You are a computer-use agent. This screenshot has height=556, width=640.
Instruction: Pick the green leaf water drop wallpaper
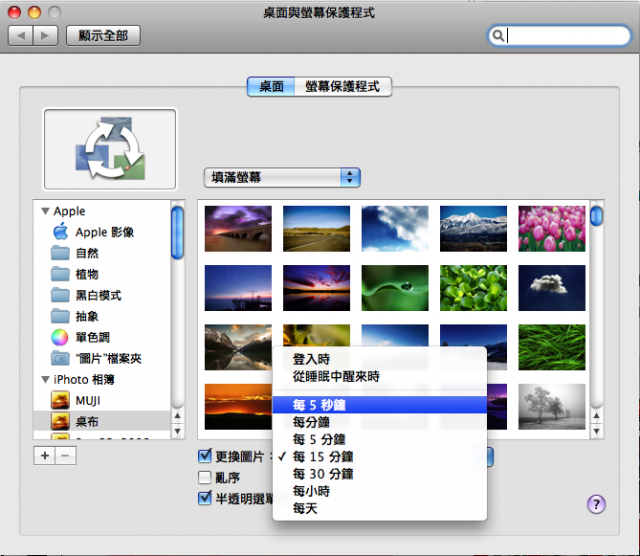395,288
